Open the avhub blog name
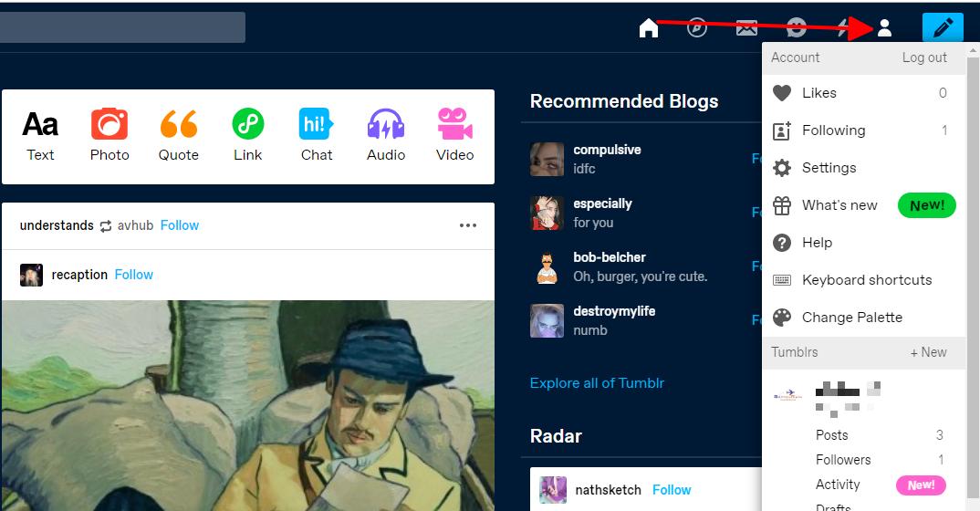Viewport: 980px width, 511px height. (136, 225)
